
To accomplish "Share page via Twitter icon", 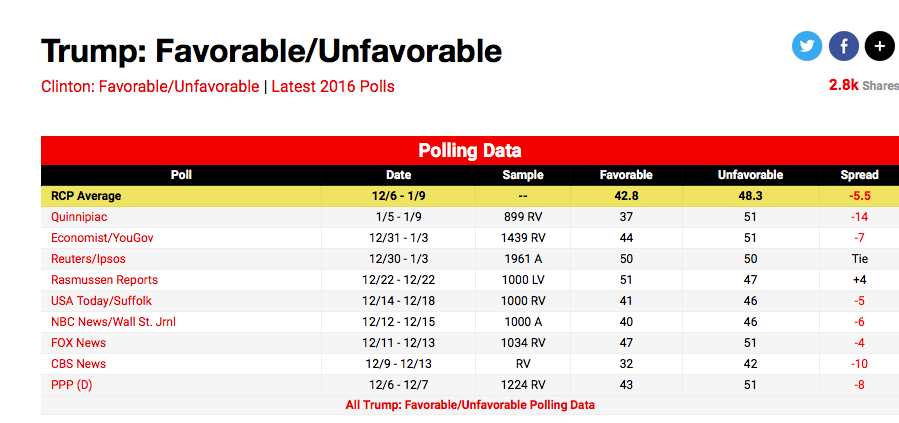I will click(808, 46).
